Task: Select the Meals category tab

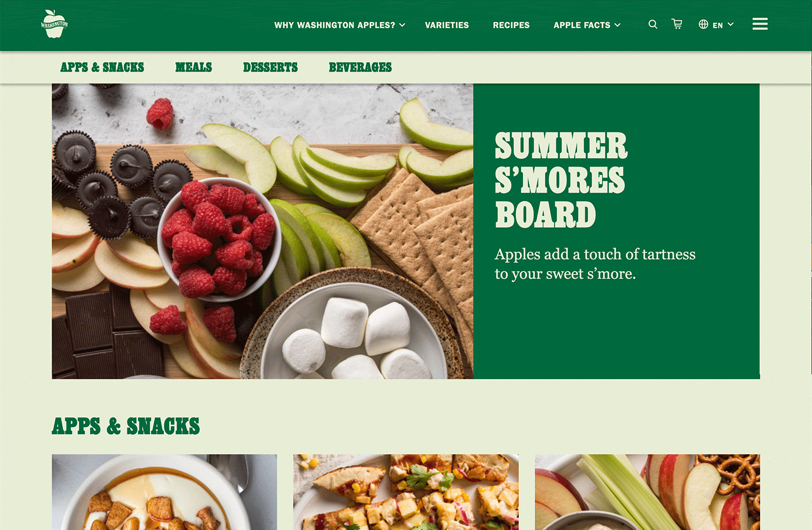Action: 194,67
